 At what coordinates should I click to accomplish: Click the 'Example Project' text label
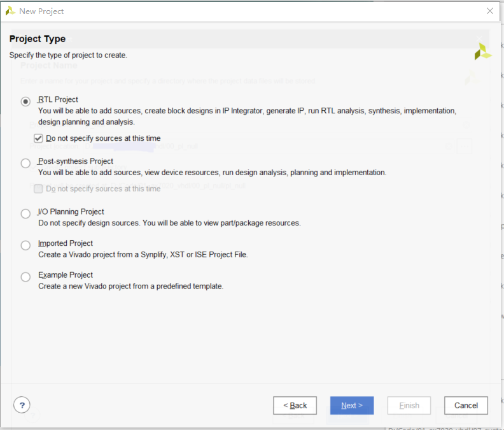pyautogui.click(x=66, y=275)
